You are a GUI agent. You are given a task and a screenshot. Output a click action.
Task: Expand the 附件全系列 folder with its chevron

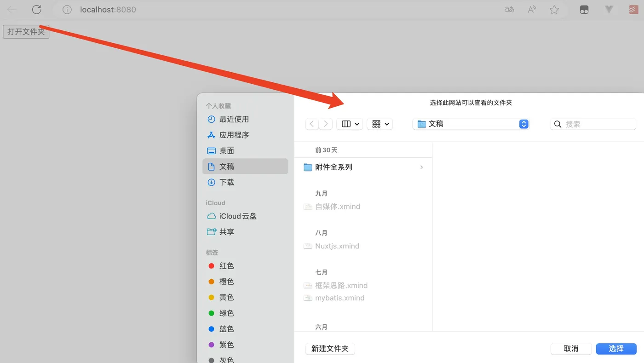pos(421,167)
